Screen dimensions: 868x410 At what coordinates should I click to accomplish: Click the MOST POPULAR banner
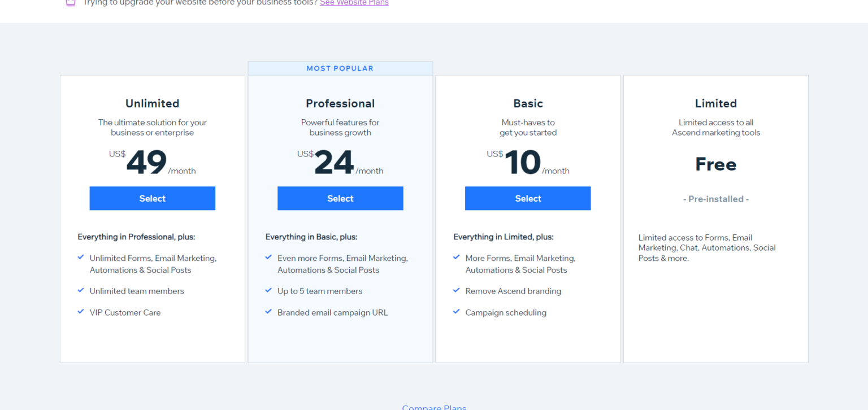(340, 68)
